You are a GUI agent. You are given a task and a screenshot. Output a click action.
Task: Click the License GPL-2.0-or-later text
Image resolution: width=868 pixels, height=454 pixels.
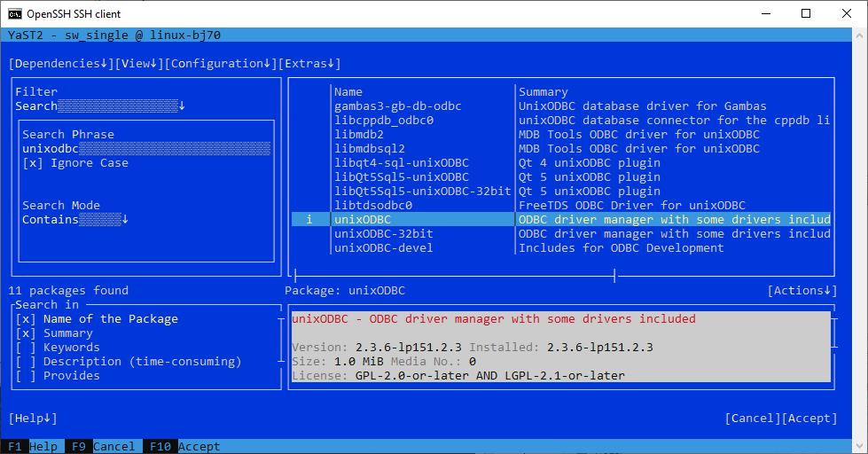(x=490, y=375)
